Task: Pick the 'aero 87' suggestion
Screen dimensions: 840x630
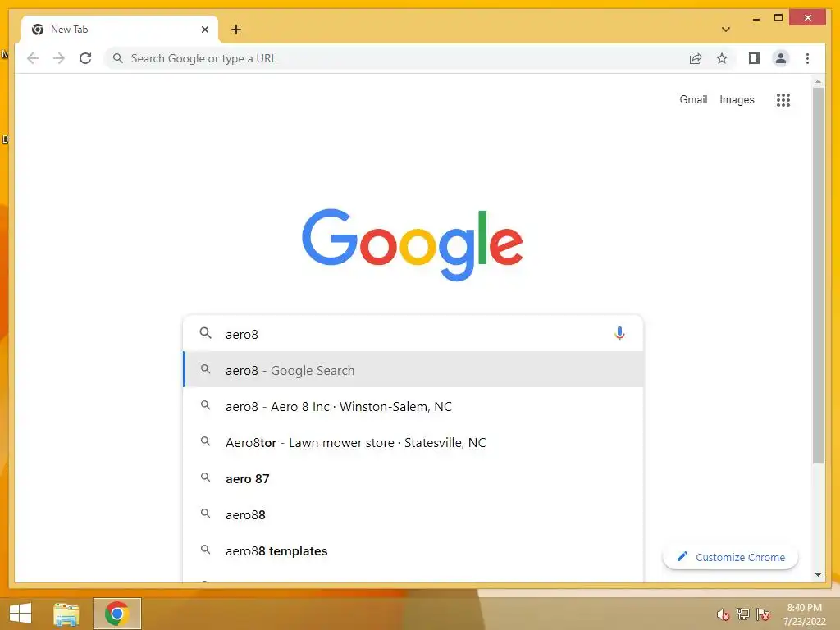Action: tap(413, 478)
